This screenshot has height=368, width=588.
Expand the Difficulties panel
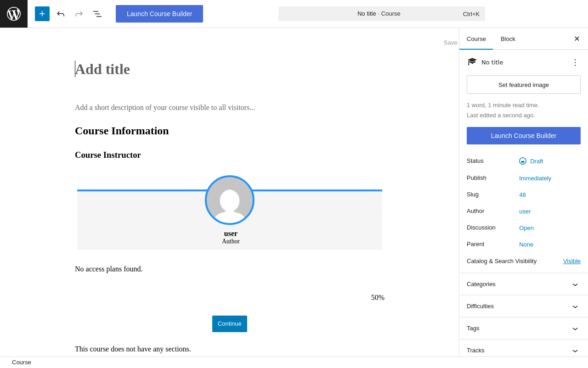524,306
